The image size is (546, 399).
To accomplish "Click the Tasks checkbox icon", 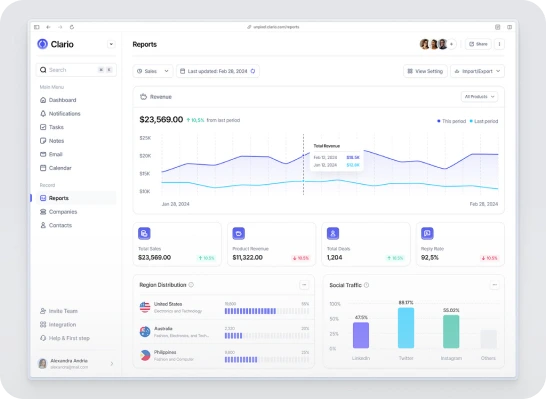I will 43,127.
